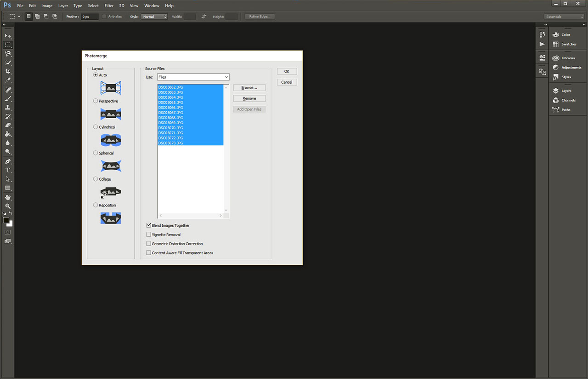Viewport: 588px width, 379px height.
Task: Select the Move tool
Action: tap(8, 36)
